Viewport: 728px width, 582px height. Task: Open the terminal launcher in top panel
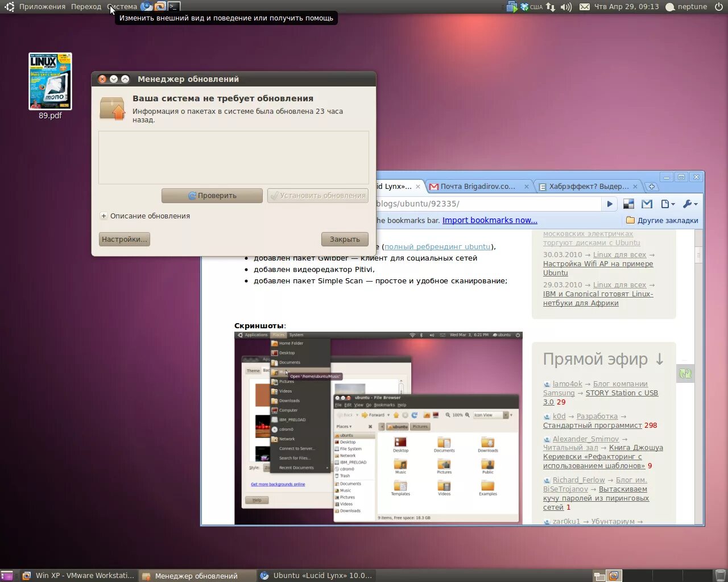[x=174, y=7]
